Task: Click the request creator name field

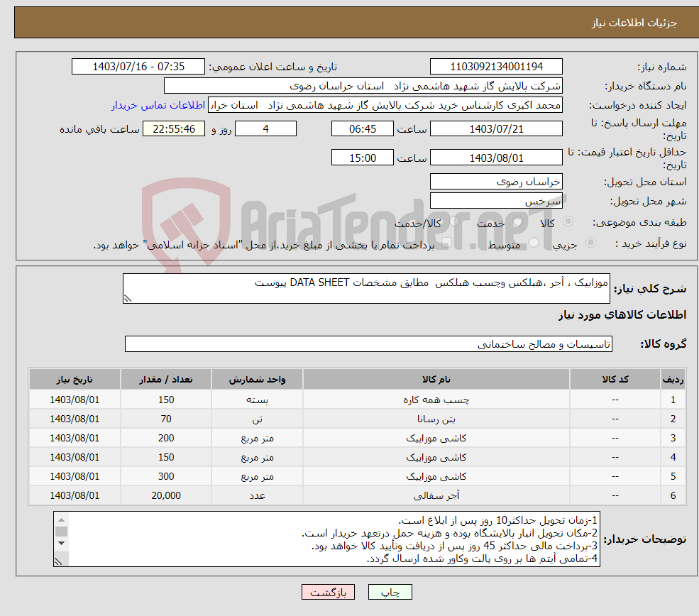Action: [x=385, y=105]
